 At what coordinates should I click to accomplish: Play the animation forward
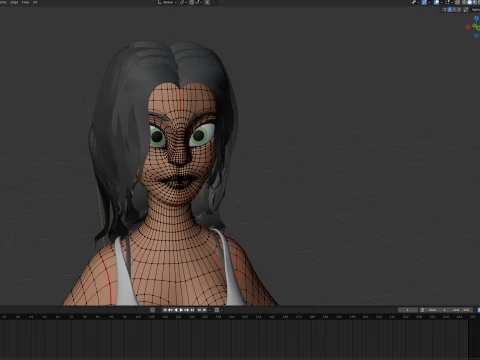181,310
